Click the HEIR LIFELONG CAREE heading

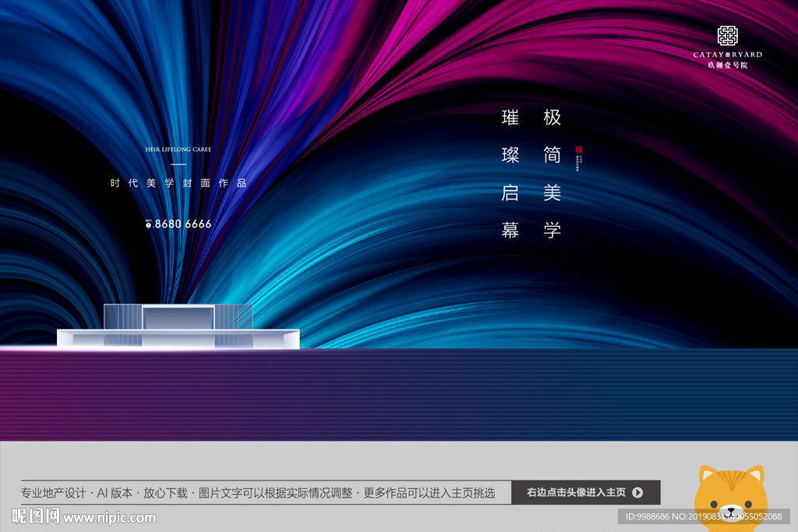[x=178, y=149]
